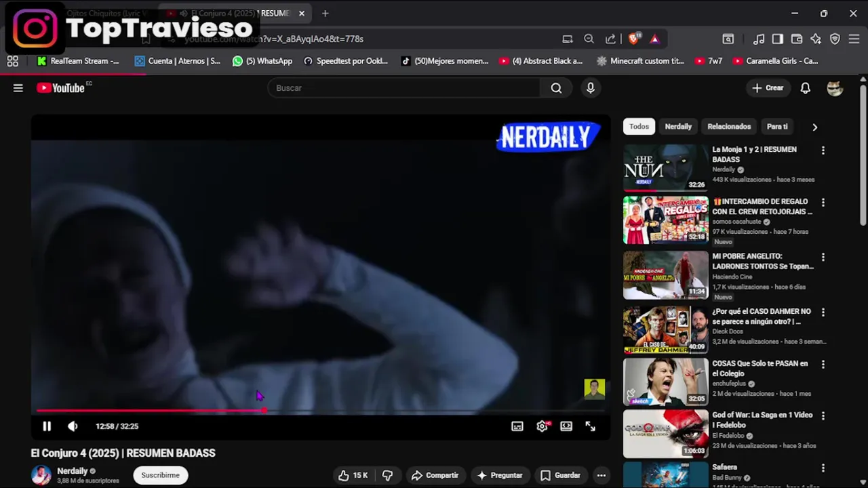Show more filter chips with the arrow

click(814, 127)
